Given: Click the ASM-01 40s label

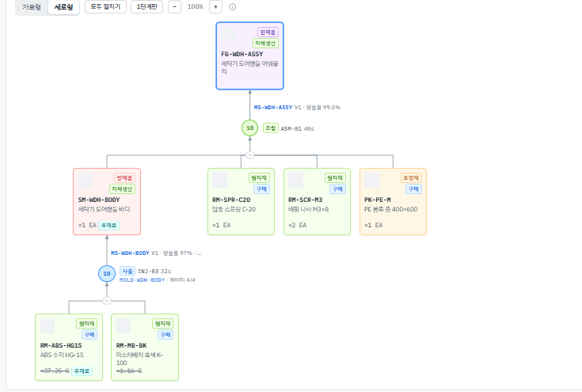Looking at the screenshot, I should (297, 128).
